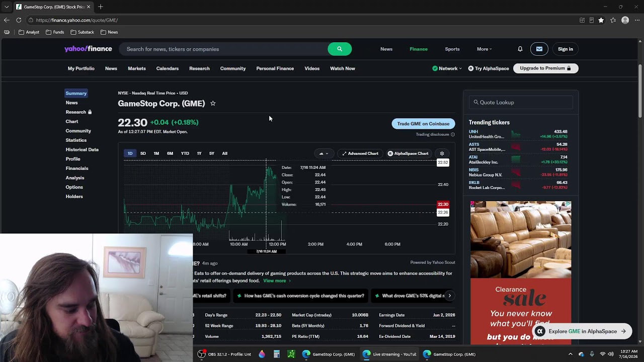Select the 5Y chart range
Screen dimensions: 644x362
(x=212, y=153)
